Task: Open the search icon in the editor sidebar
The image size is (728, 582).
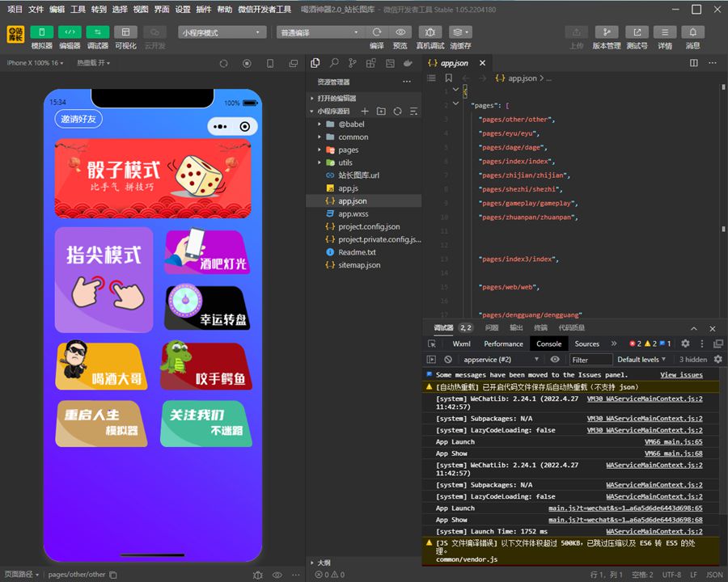Action: tap(333, 63)
